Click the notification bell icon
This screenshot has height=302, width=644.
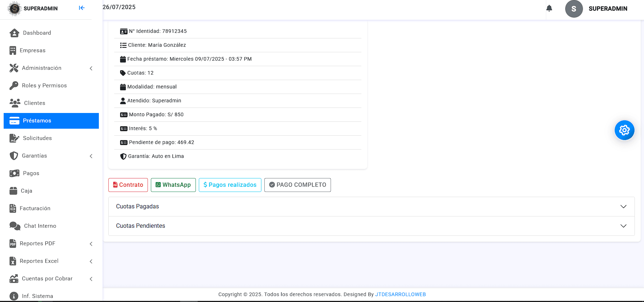click(x=549, y=8)
